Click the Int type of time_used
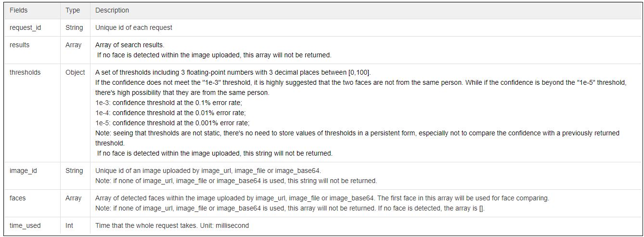 [x=69, y=225]
